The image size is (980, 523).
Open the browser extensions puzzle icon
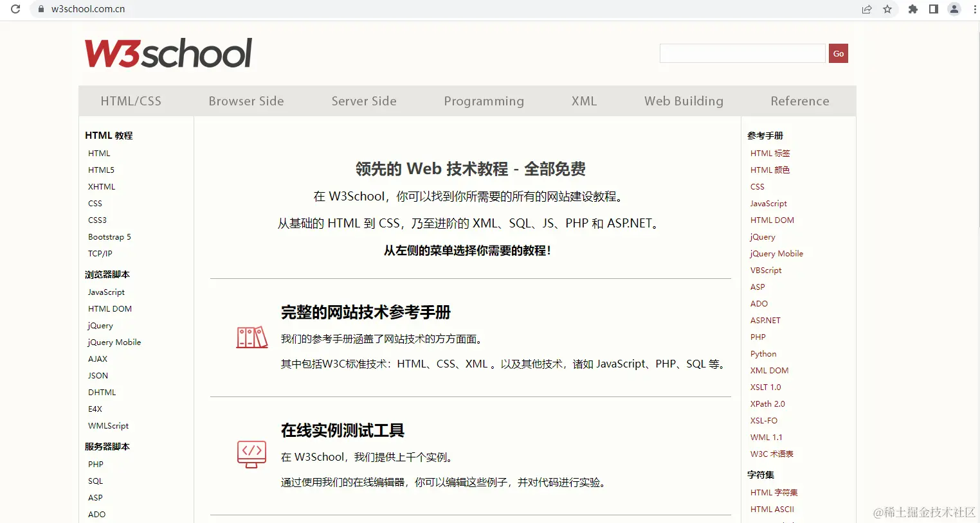(913, 9)
